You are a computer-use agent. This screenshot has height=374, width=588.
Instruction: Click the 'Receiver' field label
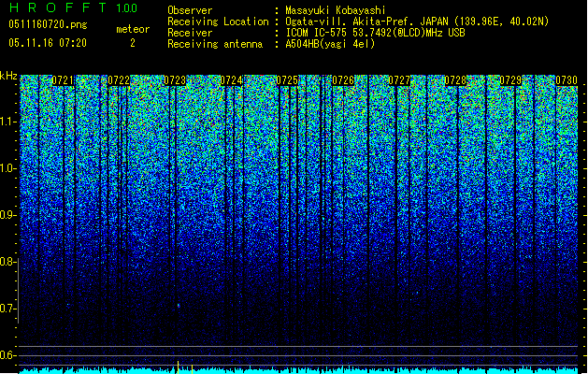190,33
